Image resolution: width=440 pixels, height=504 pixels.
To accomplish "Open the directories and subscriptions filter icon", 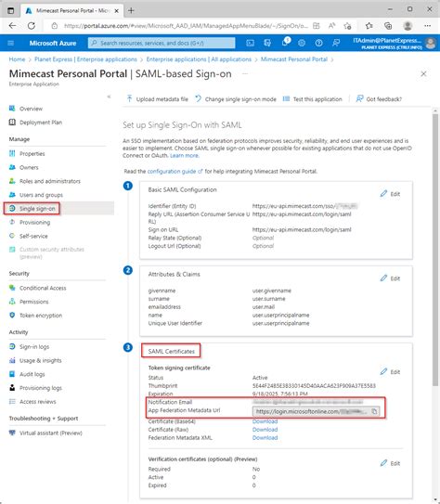I will pos(267,43).
